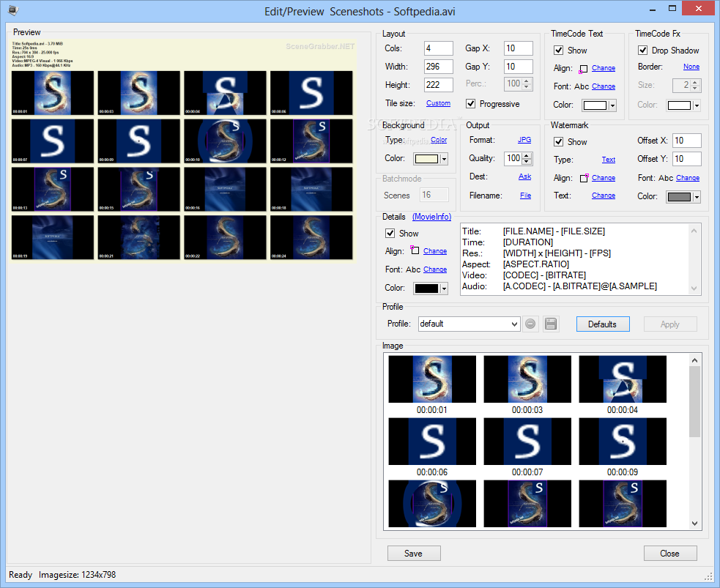Change the Details alignment

[x=435, y=251]
